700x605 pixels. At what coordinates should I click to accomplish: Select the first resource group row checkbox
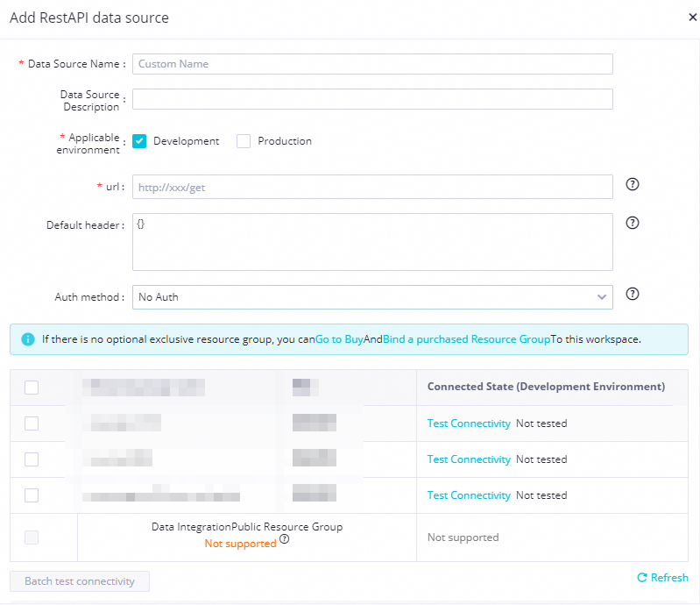[32, 423]
